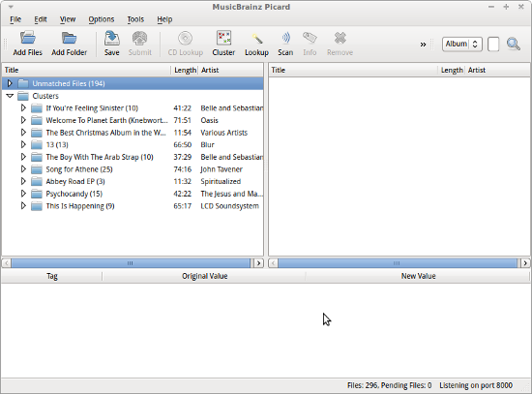The width and height of the screenshot is (532, 394).
Task: Click the Original Value column header
Action: point(204,276)
